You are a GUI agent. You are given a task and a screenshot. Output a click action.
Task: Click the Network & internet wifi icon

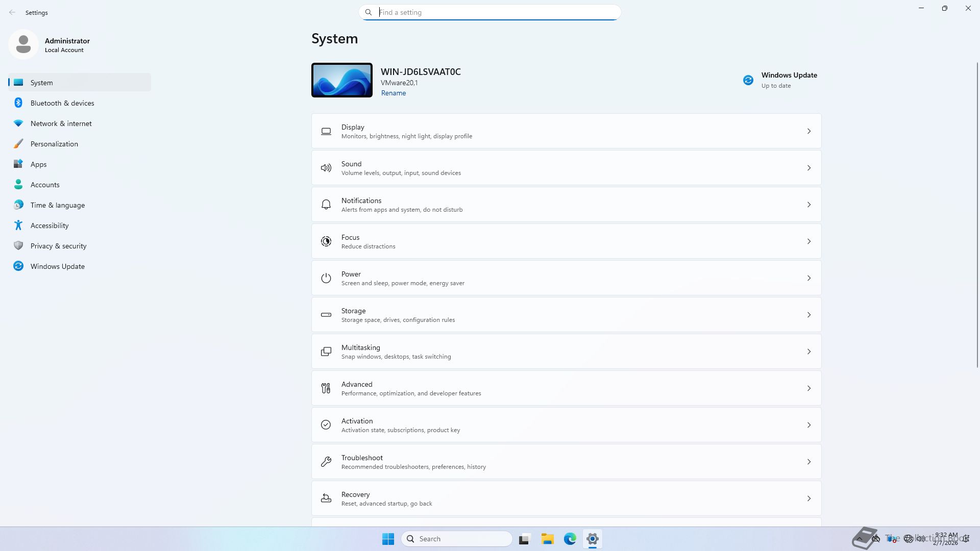pos(18,123)
